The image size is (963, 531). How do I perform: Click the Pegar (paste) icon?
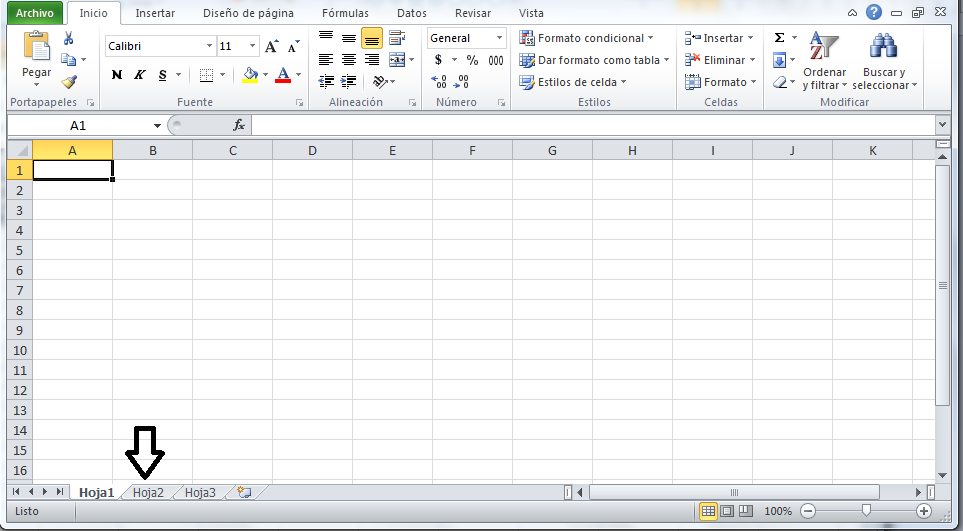click(x=37, y=47)
